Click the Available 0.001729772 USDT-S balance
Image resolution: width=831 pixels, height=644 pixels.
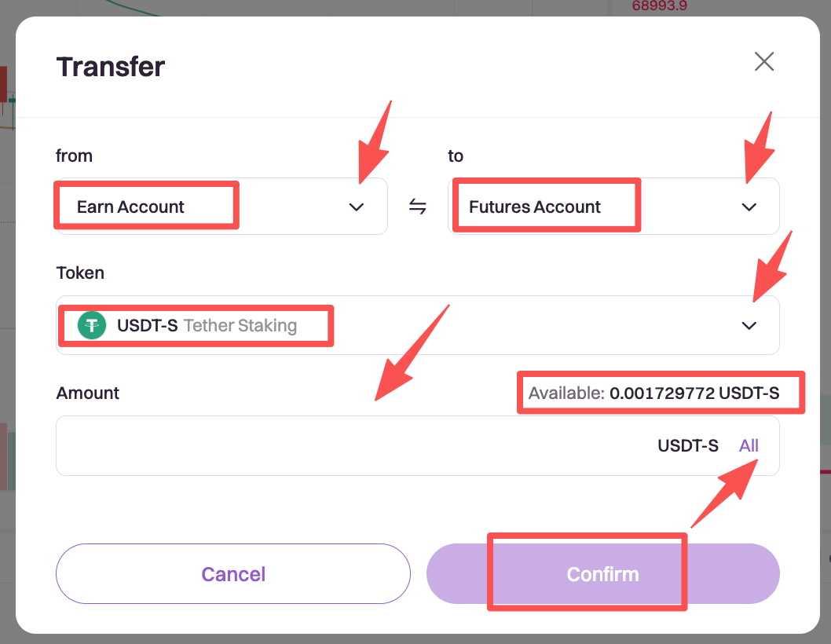point(654,393)
